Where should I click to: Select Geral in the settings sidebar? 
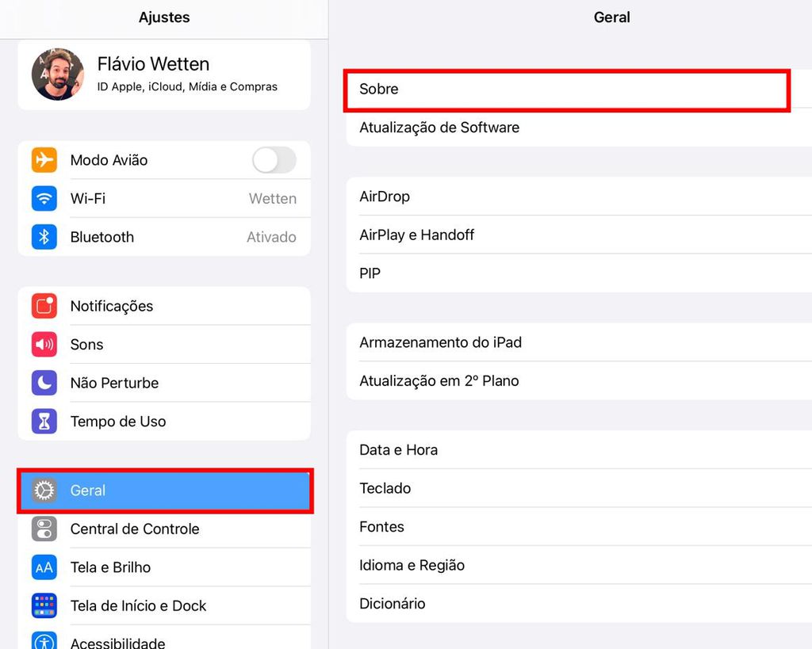pyautogui.click(x=165, y=491)
